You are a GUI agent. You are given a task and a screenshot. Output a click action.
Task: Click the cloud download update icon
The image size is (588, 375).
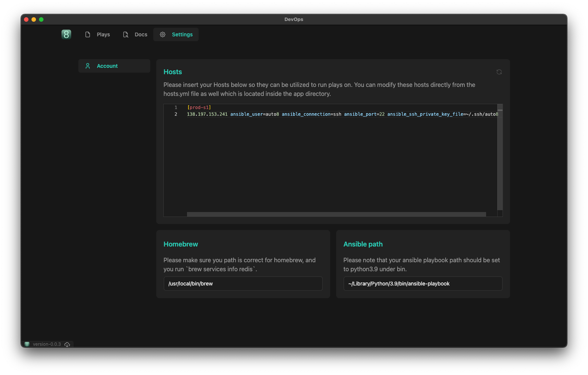pyautogui.click(x=67, y=344)
